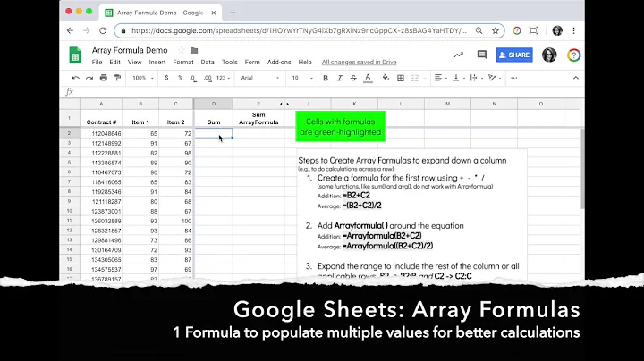Click the vertical scrollbar of sheet
Screen dimensions: 644x361
[582, 168]
